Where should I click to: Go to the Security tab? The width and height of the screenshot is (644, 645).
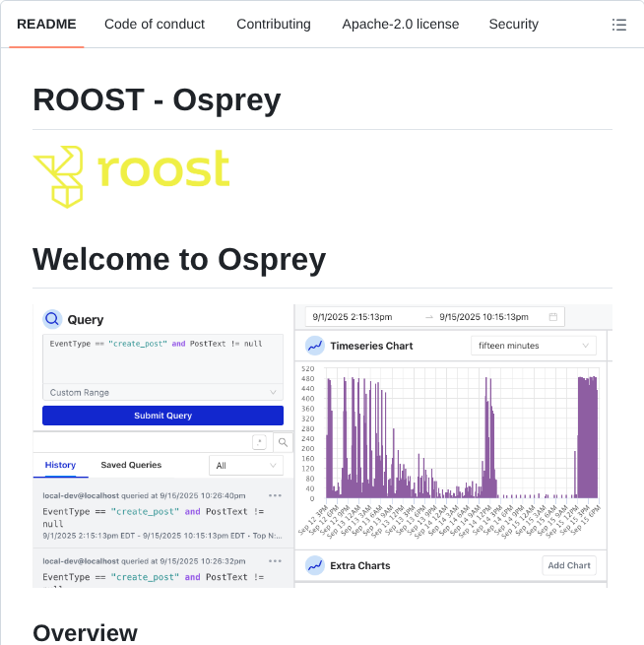coord(513,24)
